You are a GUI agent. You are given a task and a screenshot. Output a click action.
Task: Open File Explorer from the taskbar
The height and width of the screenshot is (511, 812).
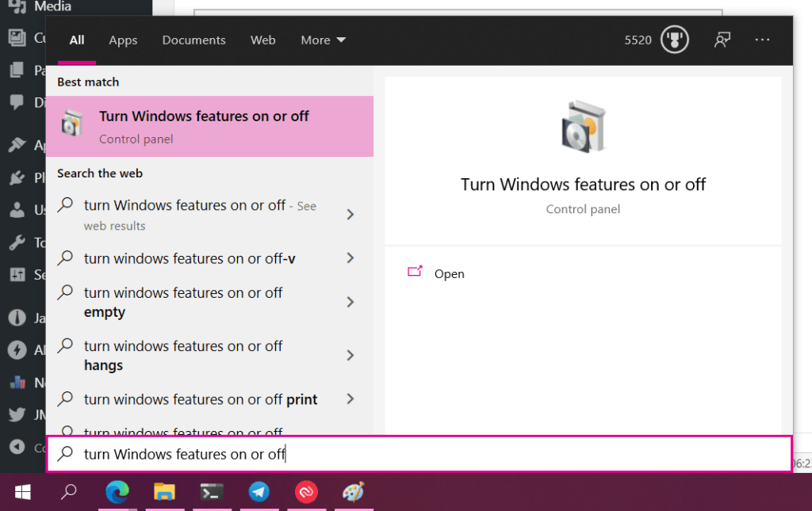[x=164, y=492]
